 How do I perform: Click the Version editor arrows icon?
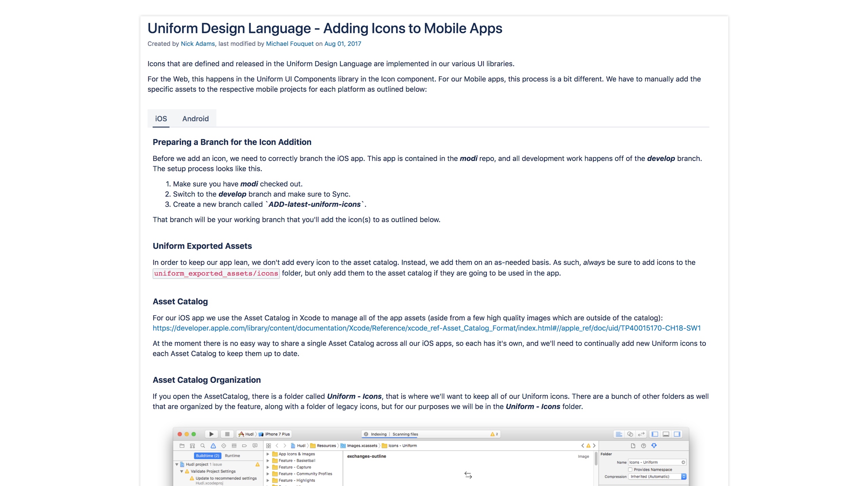coord(641,434)
